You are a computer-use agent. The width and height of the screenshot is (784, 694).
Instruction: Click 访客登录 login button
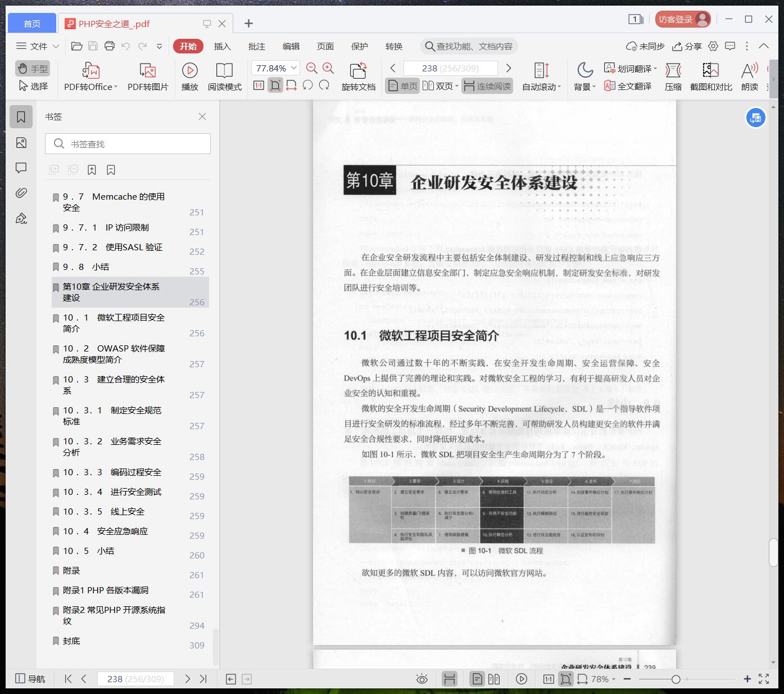[683, 19]
